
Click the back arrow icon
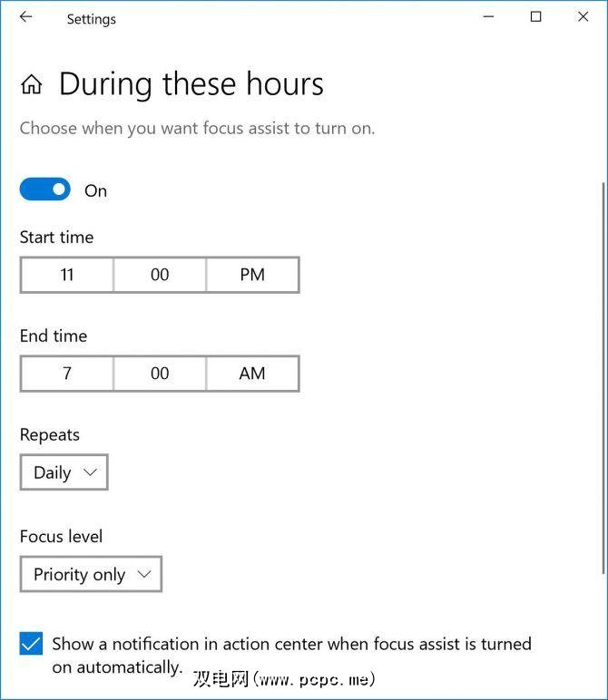coord(25,17)
